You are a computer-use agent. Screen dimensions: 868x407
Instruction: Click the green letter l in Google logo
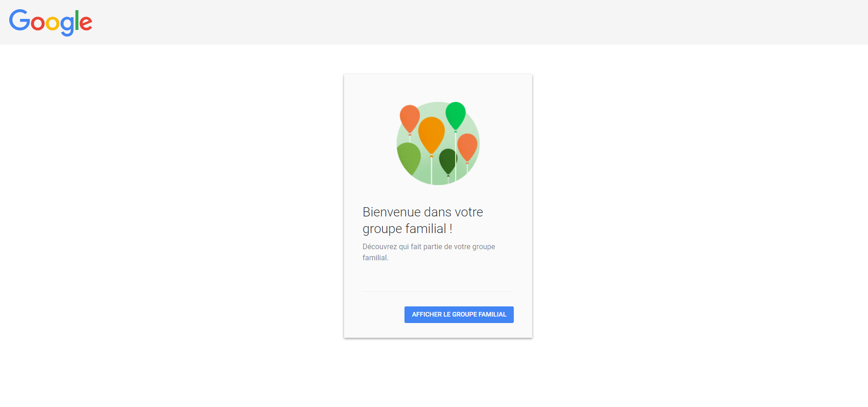pos(77,20)
